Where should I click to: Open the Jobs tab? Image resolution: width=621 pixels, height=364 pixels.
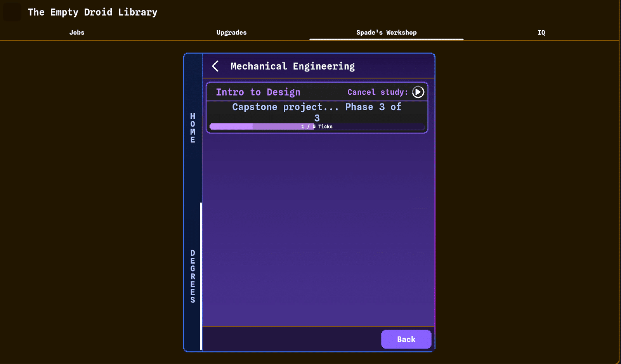[x=77, y=33]
